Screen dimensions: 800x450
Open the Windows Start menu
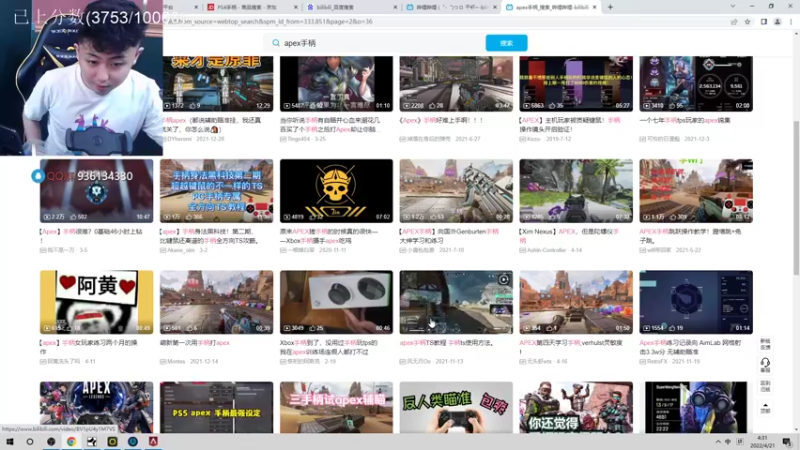pos(10,442)
